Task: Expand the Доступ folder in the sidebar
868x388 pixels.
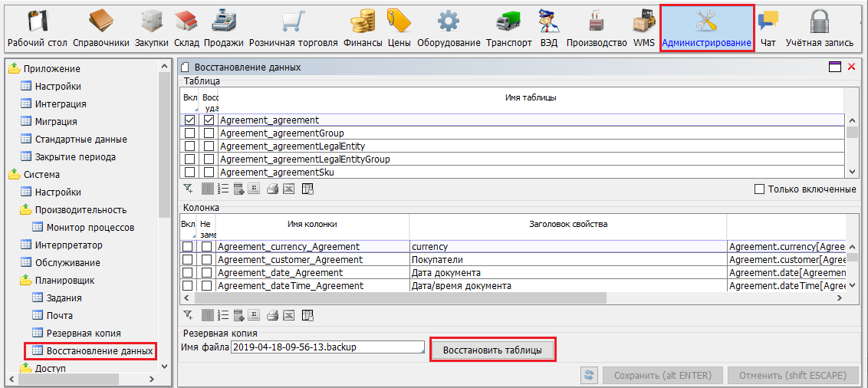Action: [x=15, y=369]
